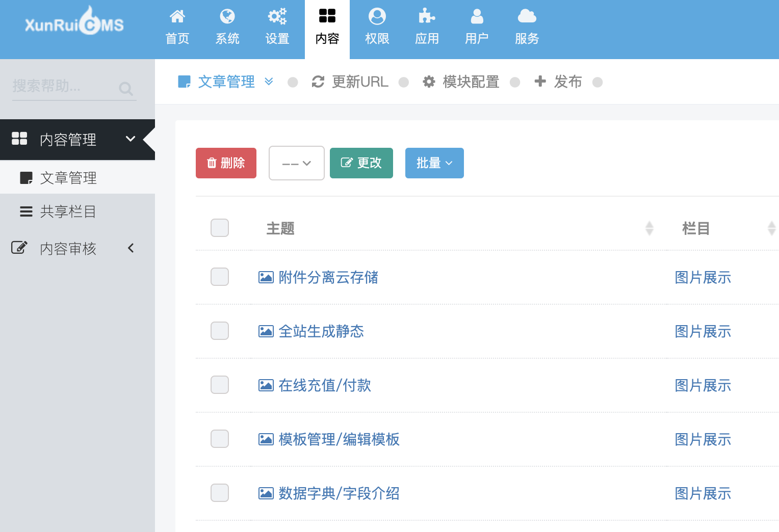The width and height of the screenshot is (779, 532).
Task: Open the article 模板管理/编辑模板
Action: pyautogui.click(x=339, y=439)
